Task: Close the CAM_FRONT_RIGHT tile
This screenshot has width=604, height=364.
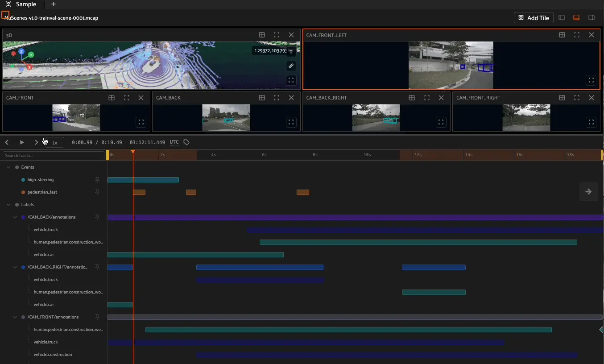Action: pos(592,98)
